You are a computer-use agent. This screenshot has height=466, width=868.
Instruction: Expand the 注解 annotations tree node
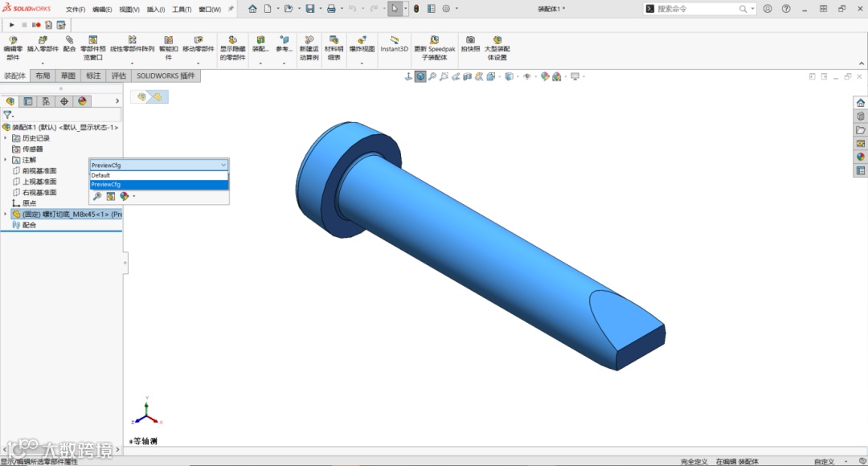coord(6,160)
